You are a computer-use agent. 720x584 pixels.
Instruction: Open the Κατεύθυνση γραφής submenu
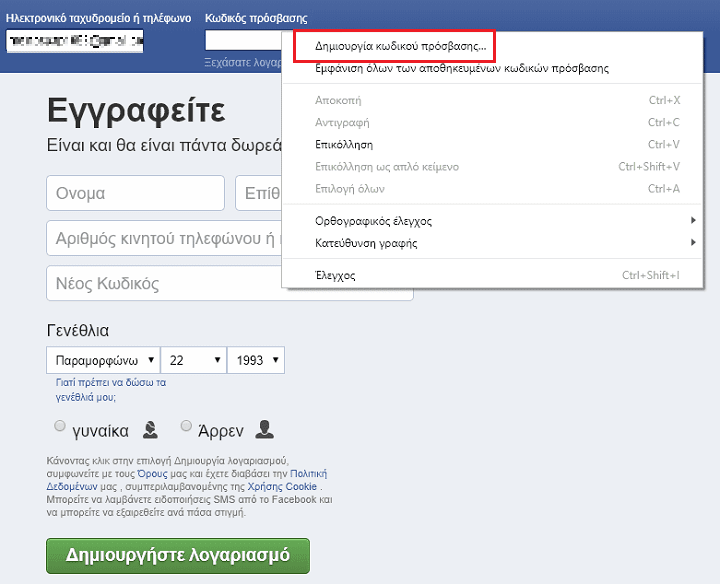pos(493,243)
